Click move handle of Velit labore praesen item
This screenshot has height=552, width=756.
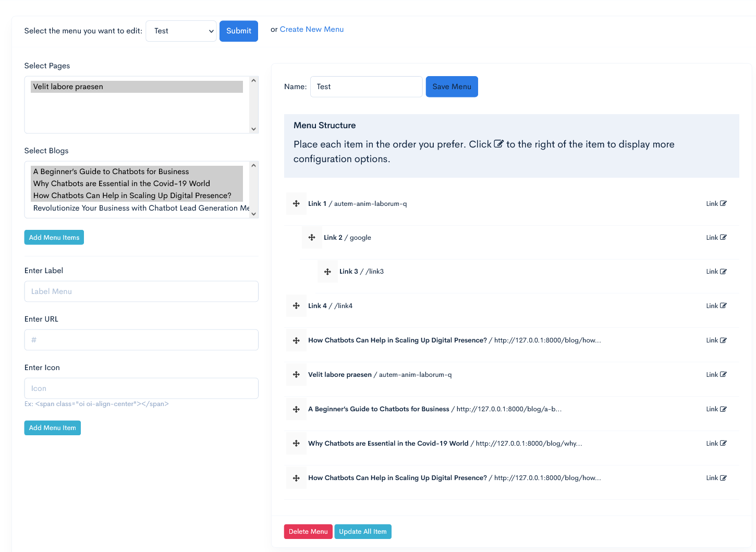pyautogui.click(x=296, y=374)
